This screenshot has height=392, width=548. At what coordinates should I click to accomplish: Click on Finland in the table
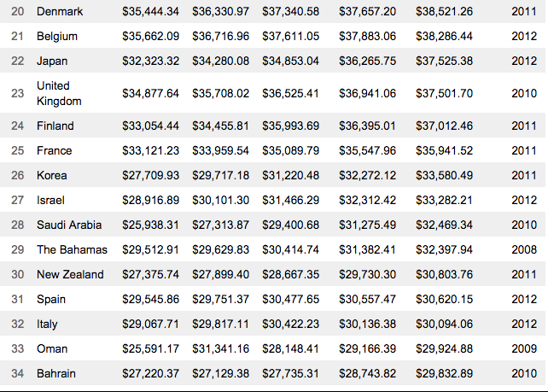(x=55, y=126)
